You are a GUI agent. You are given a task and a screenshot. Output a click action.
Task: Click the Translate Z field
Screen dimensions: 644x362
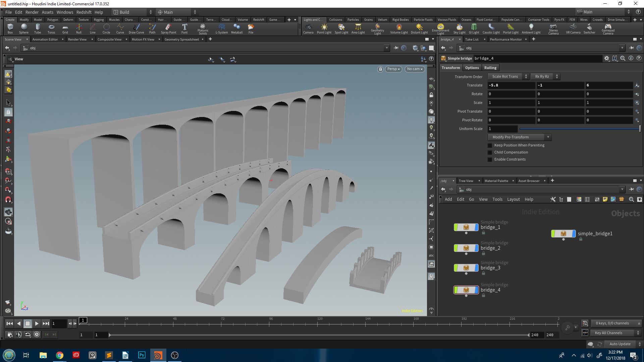[609, 85]
